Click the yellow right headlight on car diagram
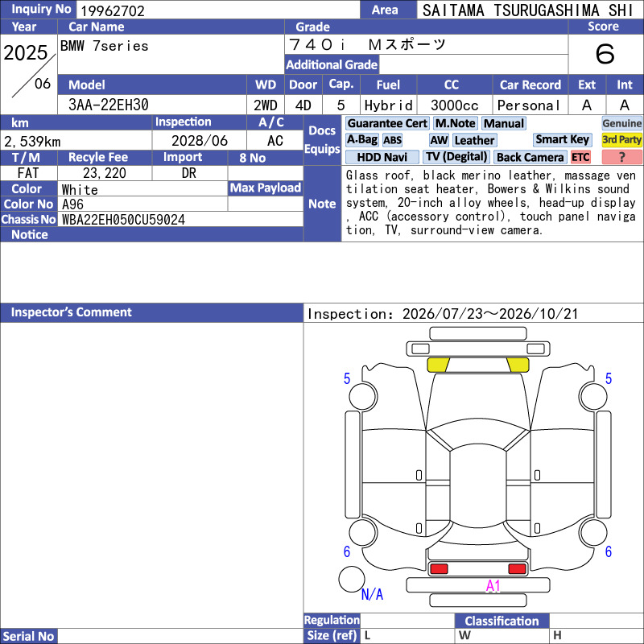 [x=518, y=365]
